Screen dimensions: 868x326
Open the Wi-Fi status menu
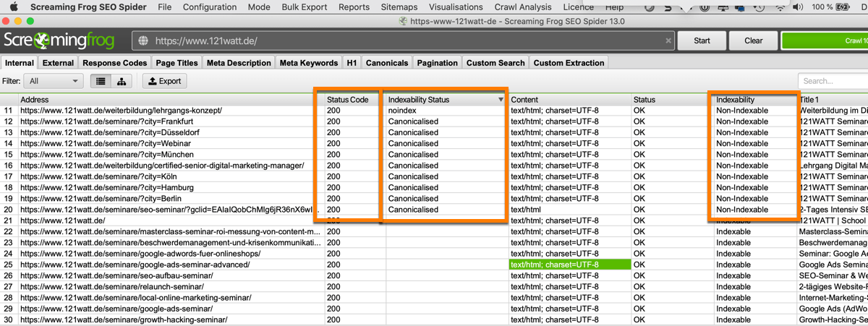click(x=780, y=7)
